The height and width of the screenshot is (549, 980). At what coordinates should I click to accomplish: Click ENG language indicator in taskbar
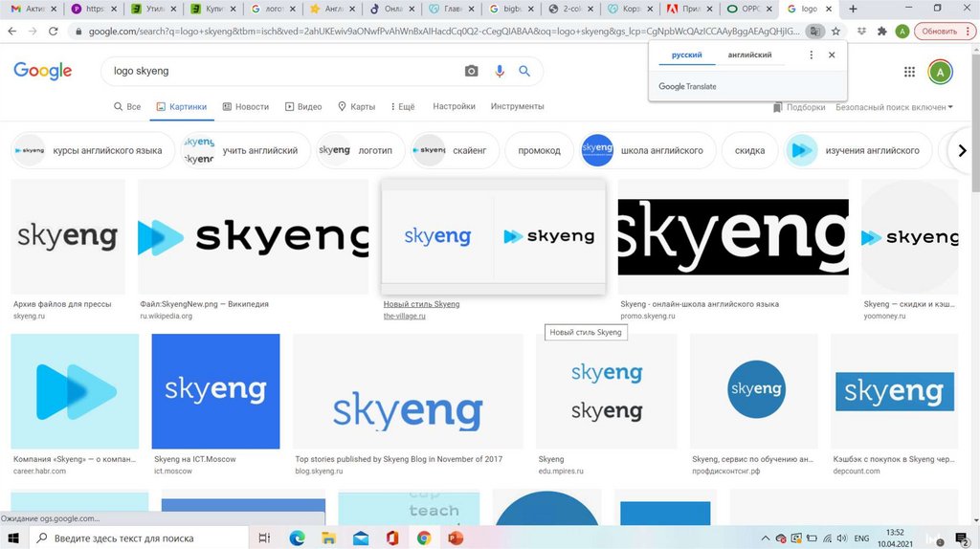pyautogui.click(x=861, y=538)
